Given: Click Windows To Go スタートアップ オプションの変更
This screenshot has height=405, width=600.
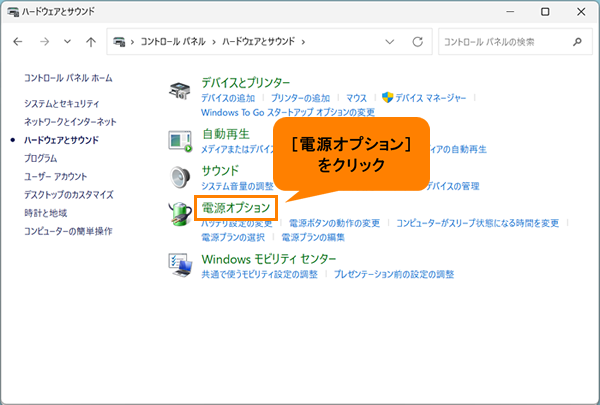Looking at the screenshot, I should [288, 113].
